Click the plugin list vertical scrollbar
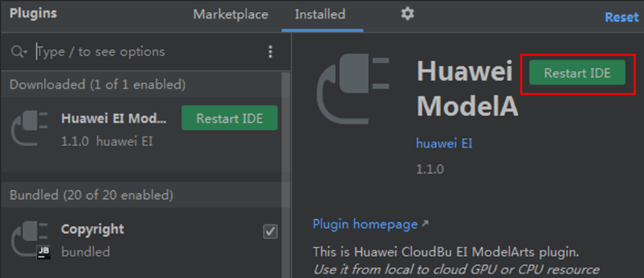This screenshot has height=278, width=644. click(286, 173)
